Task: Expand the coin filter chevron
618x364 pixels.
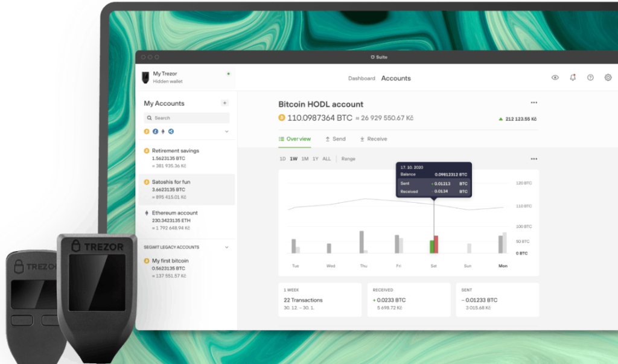Action: pyautogui.click(x=227, y=131)
